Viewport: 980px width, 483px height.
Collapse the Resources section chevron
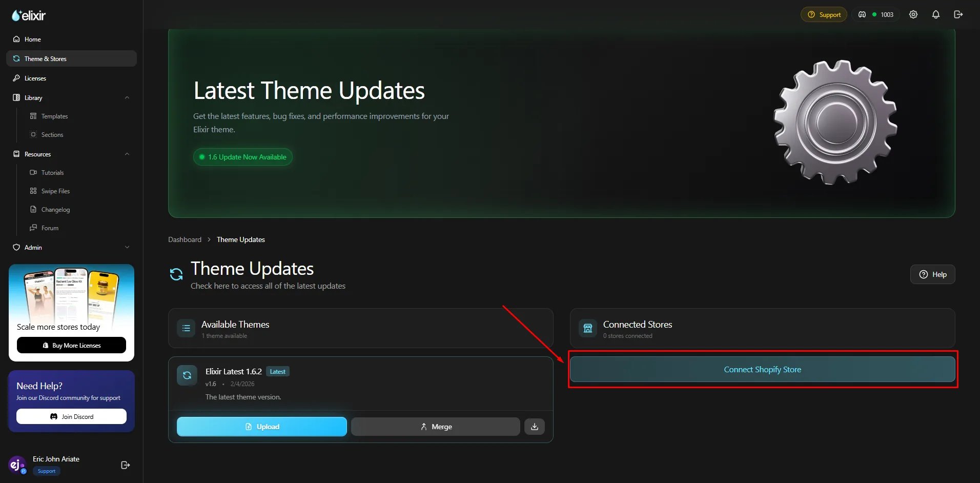point(127,154)
